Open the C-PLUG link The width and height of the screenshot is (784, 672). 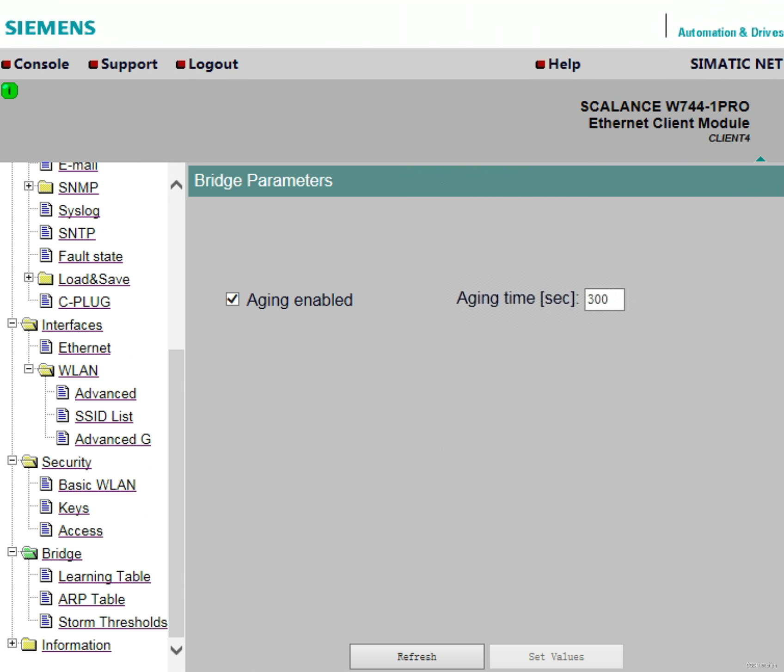click(x=85, y=302)
